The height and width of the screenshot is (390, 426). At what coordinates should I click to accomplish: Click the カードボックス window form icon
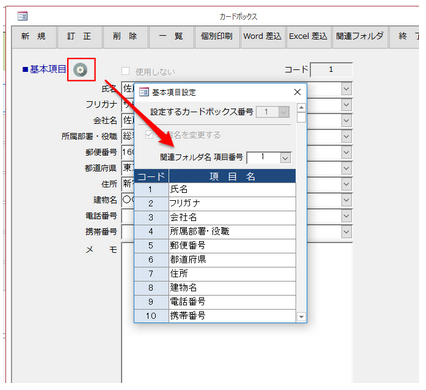23,16
